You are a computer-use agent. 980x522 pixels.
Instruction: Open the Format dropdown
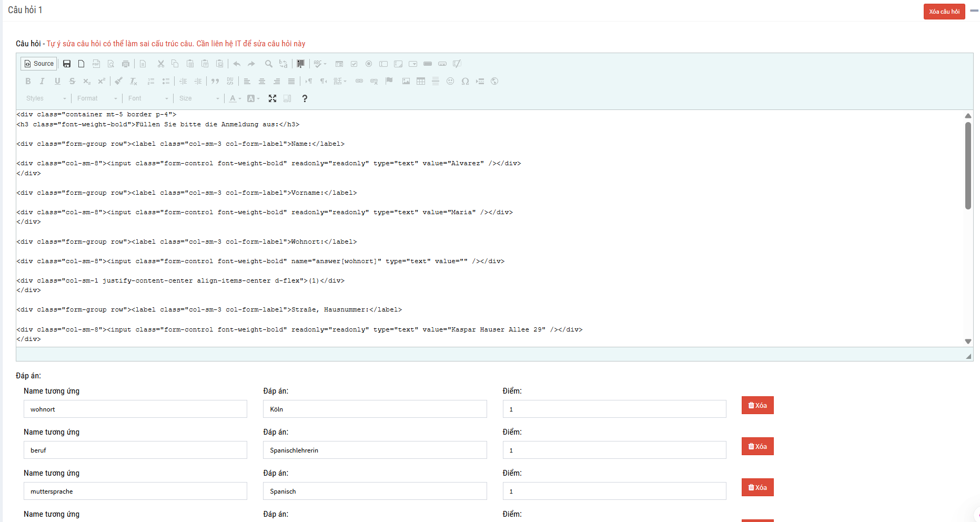pyautogui.click(x=97, y=98)
